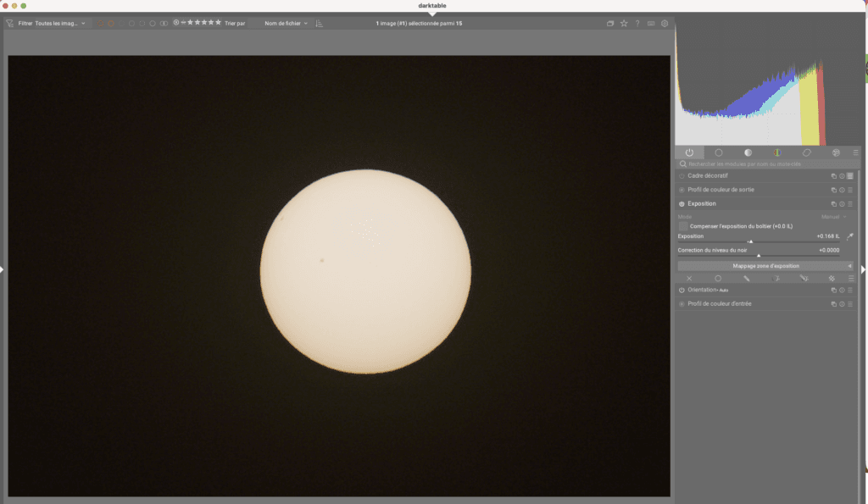
Task: Open presets menu for Orientation module
Action: point(849,290)
